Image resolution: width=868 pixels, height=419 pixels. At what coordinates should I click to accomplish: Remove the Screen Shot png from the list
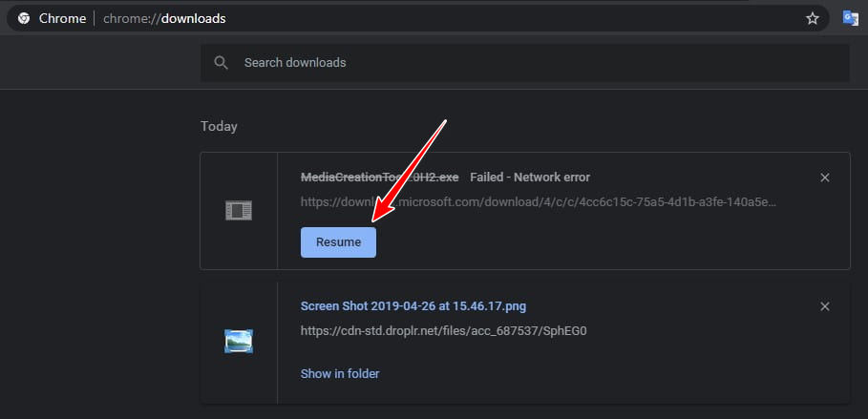(825, 306)
